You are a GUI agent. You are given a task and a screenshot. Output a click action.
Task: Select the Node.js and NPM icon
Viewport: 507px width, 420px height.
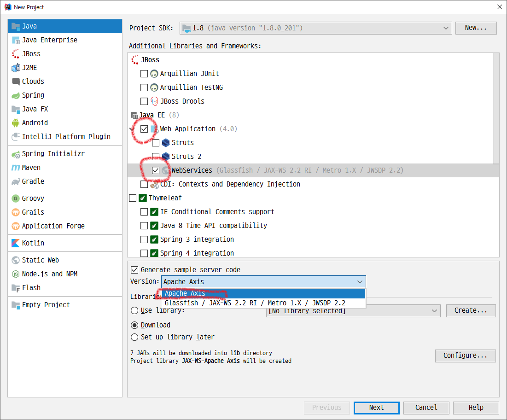pyautogui.click(x=16, y=274)
